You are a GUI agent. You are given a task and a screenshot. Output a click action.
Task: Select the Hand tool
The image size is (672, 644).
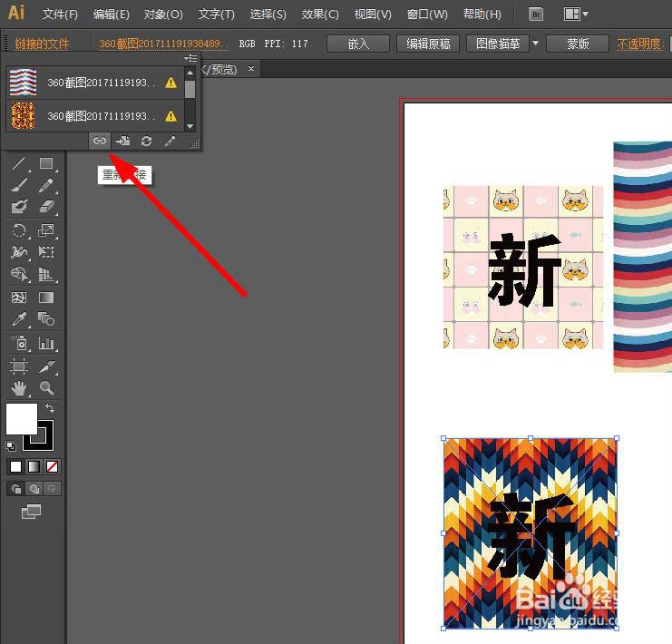19,388
